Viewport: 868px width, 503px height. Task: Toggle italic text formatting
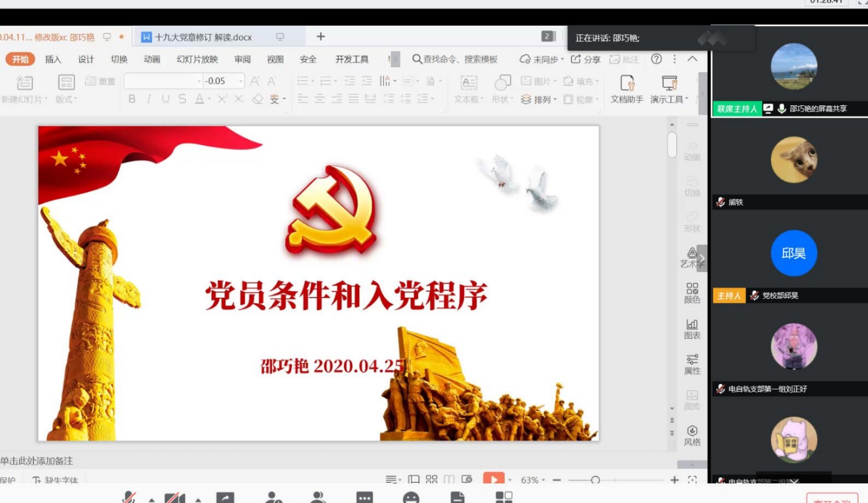(x=149, y=99)
